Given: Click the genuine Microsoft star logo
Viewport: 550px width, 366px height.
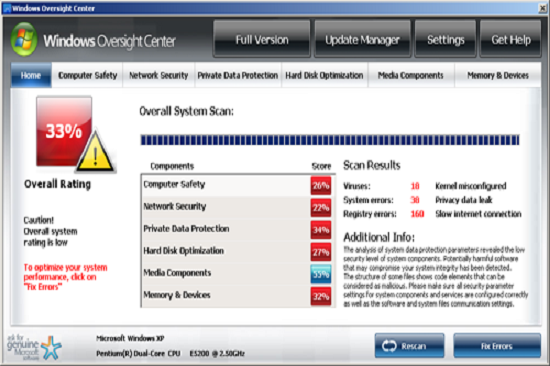Looking at the screenshot, I should click(x=51, y=347).
